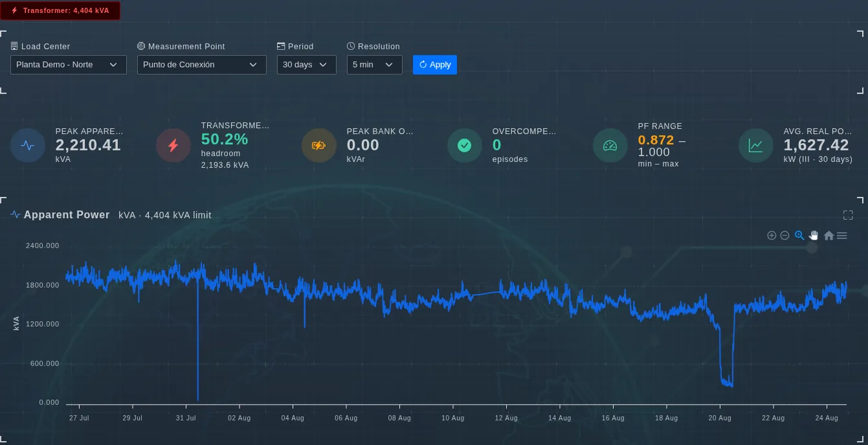Click the 0 episodes overcompensation value
Screen dimensions: 868x445
497,145
